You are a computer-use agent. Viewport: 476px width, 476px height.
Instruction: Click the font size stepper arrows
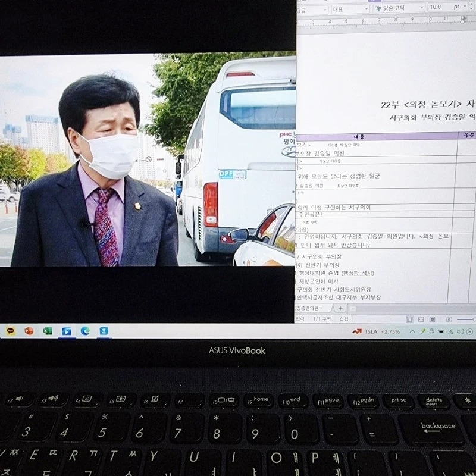coord(472,5)
